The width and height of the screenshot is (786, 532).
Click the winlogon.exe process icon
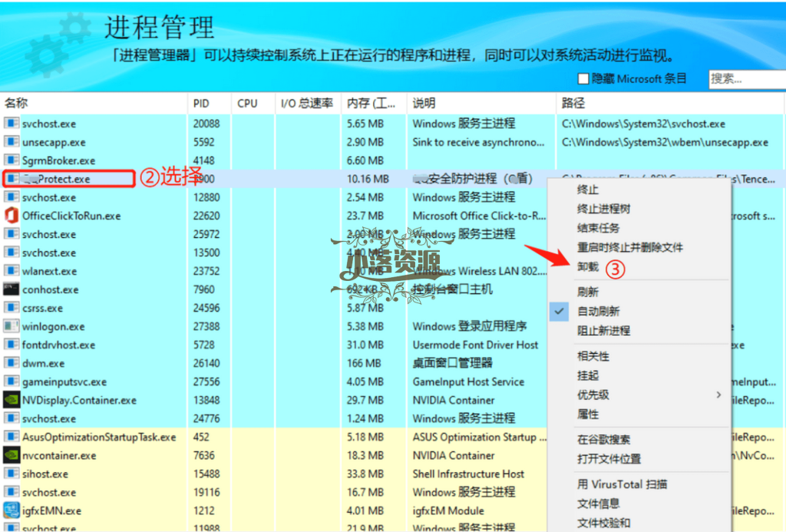pyautogui.click(x=11, y=326)
